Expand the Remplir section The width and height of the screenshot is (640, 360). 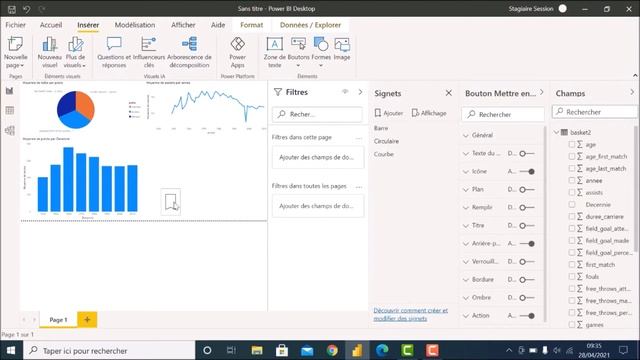[466, 207]
